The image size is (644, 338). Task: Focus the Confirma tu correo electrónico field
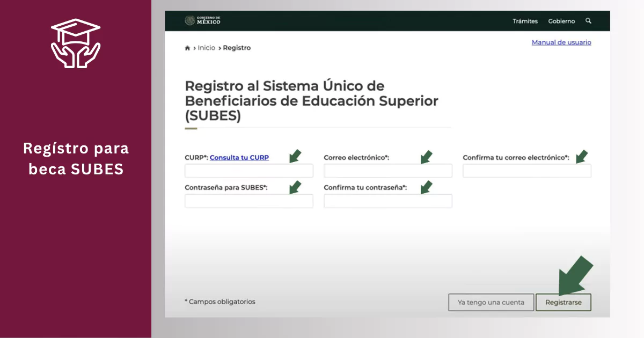(x=527, y=171)
